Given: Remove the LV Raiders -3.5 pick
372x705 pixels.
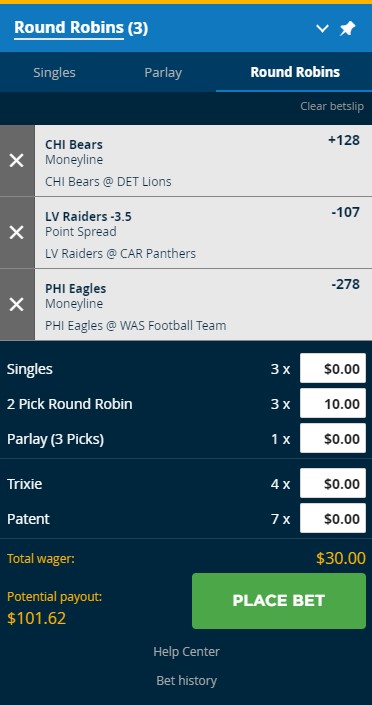Looking at the screenshot, I should tap(17, 232).
